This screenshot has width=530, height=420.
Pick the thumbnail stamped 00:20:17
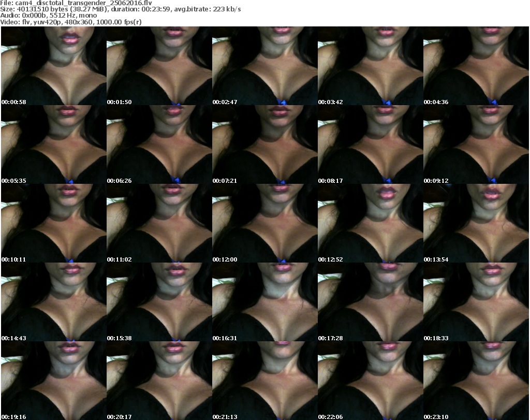(x=159, y=381)
